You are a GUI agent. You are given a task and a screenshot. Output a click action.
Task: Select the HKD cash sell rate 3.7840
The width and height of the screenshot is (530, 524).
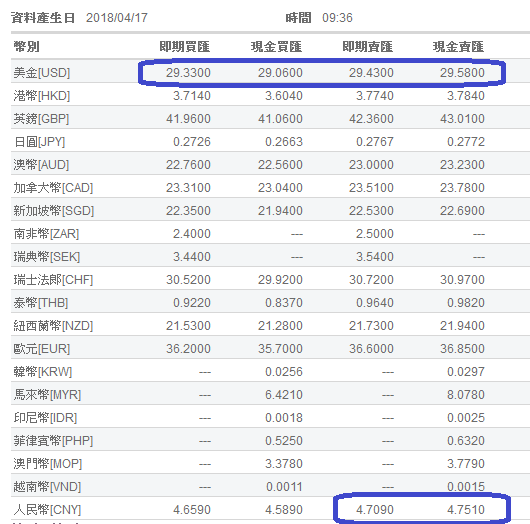466,96
